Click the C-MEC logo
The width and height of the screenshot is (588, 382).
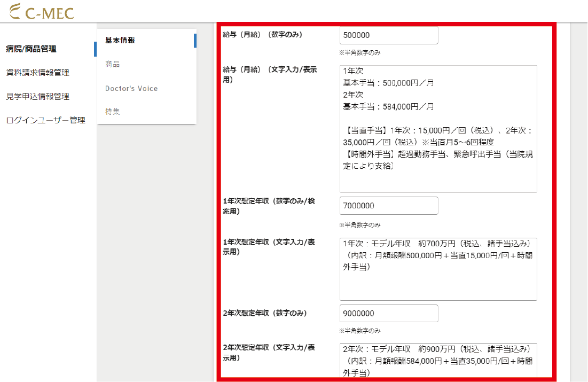[x=42, y=12]
